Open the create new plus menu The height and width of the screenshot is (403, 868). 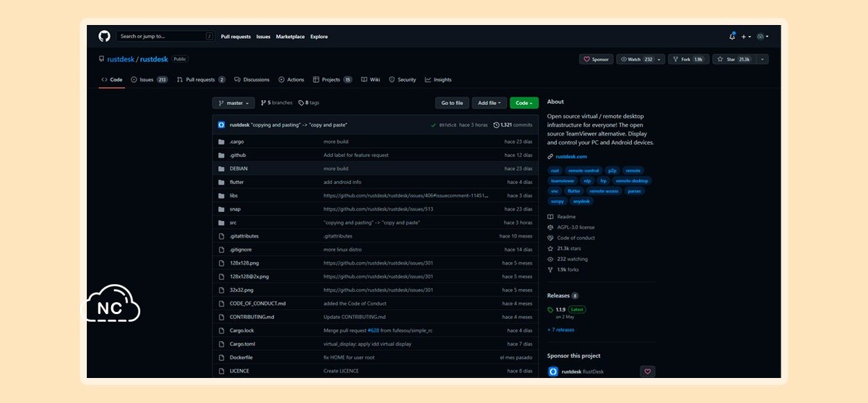(x=745, y=37)
